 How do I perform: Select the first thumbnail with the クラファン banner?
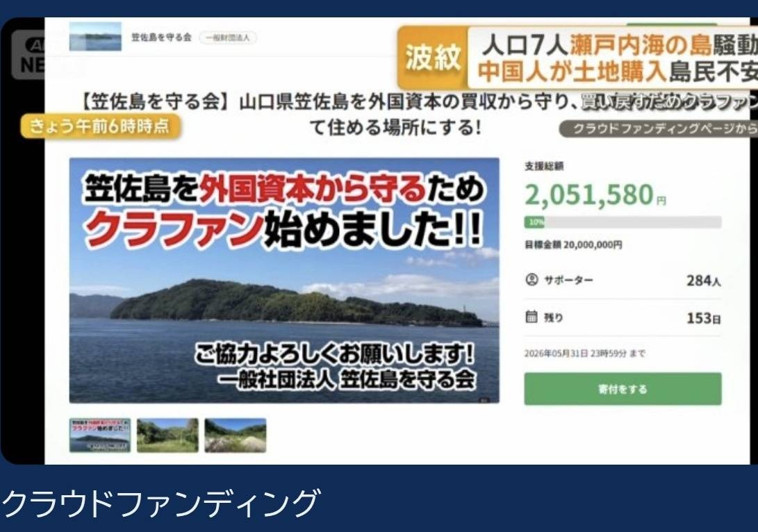click(x=100, y=435)
